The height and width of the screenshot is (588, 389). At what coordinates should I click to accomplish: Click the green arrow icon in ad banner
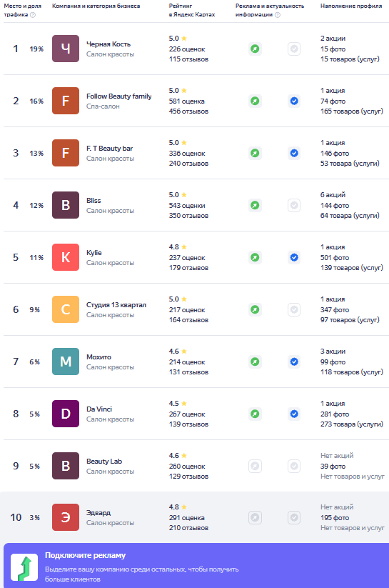(24, 567)
